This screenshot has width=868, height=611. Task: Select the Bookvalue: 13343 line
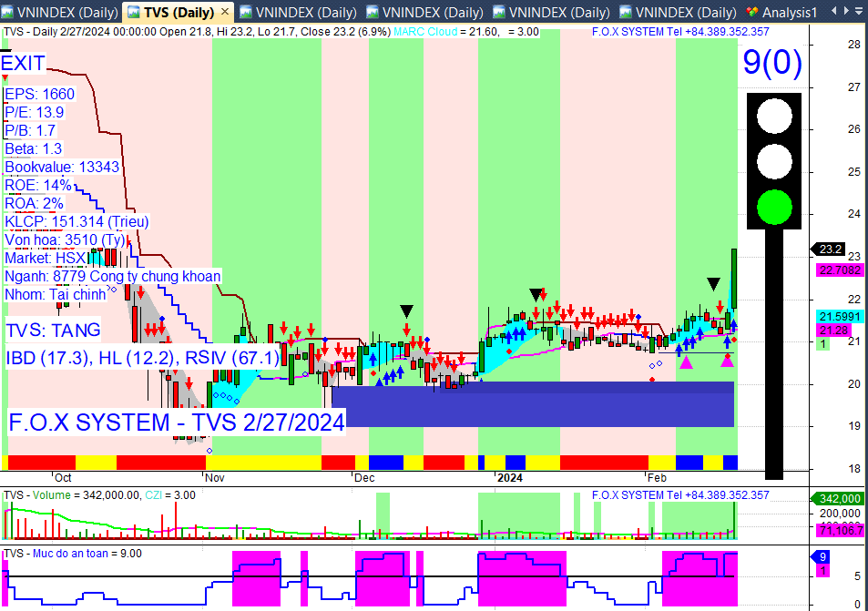(x=62, y=168)
